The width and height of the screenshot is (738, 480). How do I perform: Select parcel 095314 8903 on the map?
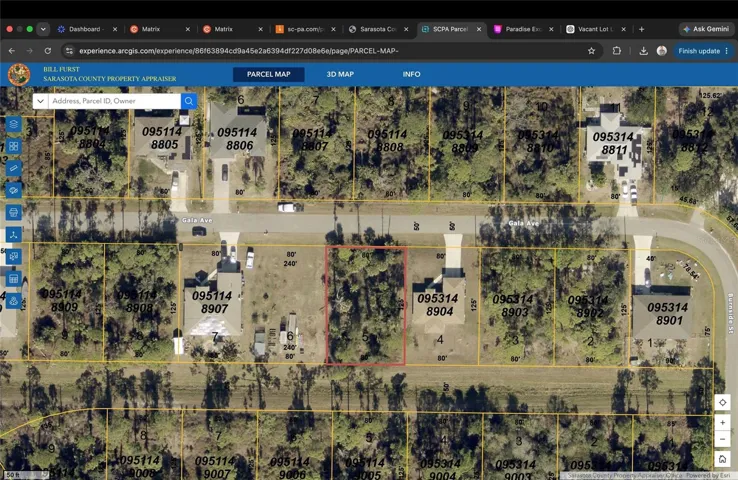pyautogui.click(x=513, y=305)
